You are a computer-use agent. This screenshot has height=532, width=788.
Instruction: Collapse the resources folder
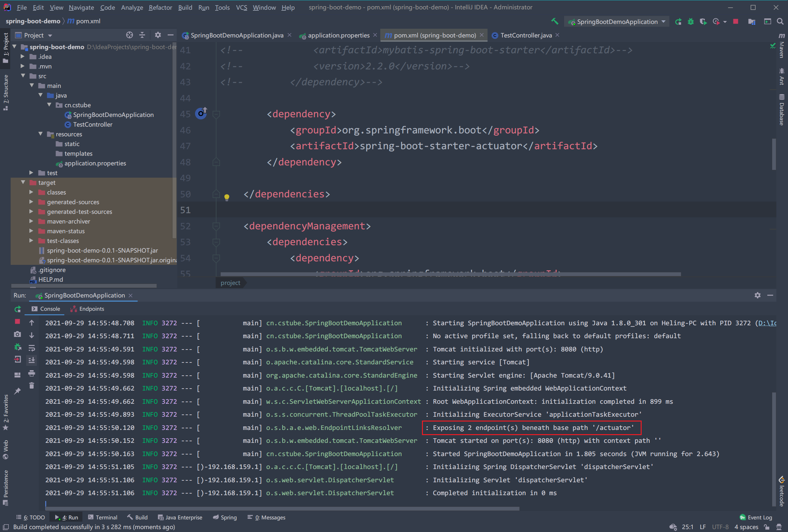point(40,134)
